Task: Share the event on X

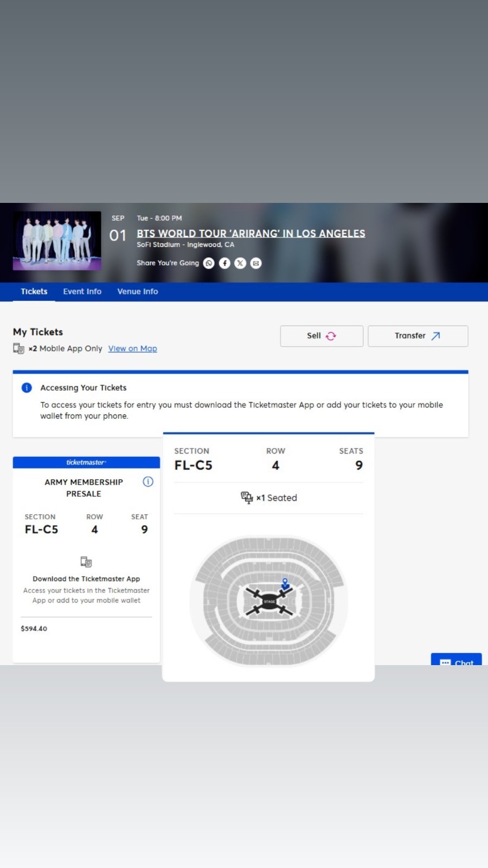Action: click(x=240, y=263)
